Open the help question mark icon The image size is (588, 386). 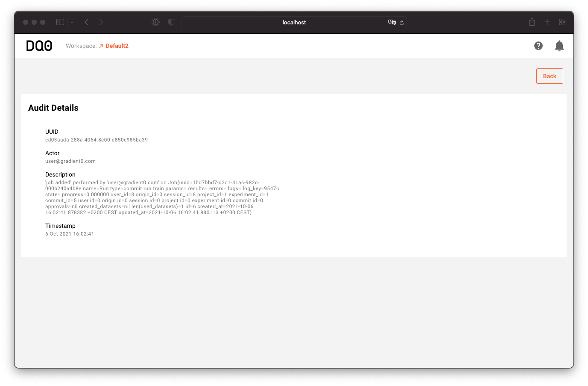coord(538,46)
